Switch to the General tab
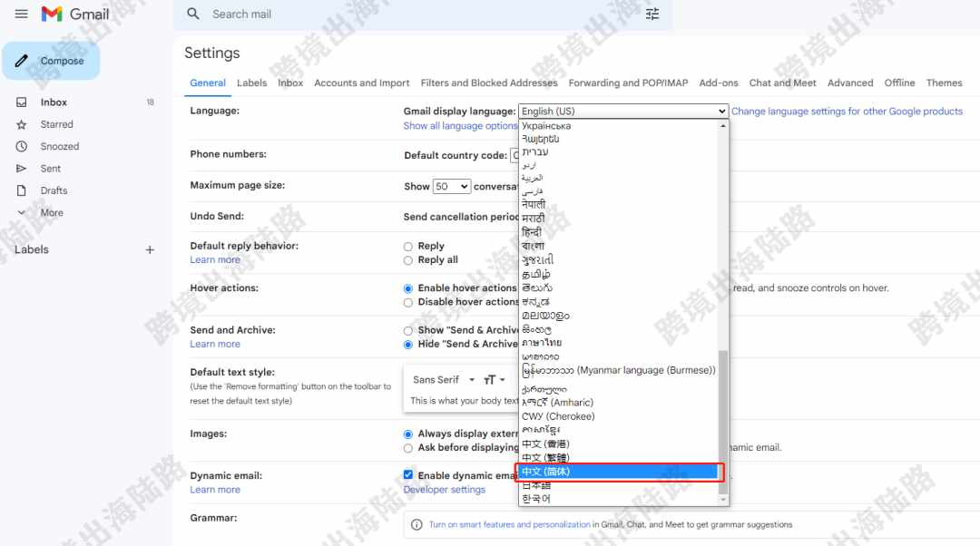 (208, 83)
